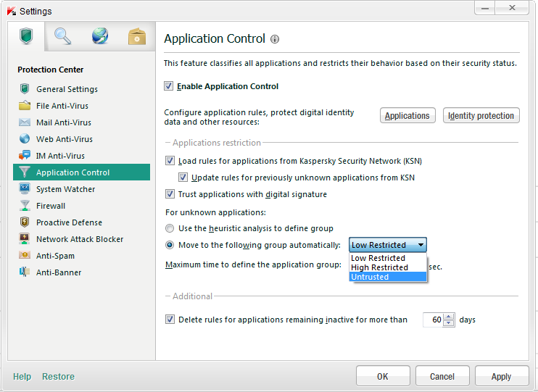
Task: Click the File Anti-Virus folder icon
Action: (x=25, y=106)
